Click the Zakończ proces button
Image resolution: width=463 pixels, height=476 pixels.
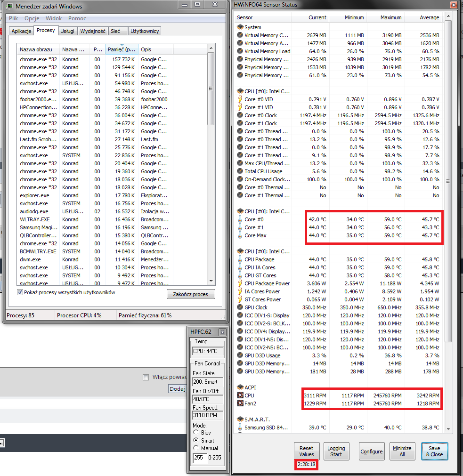[x=191, y=294]
